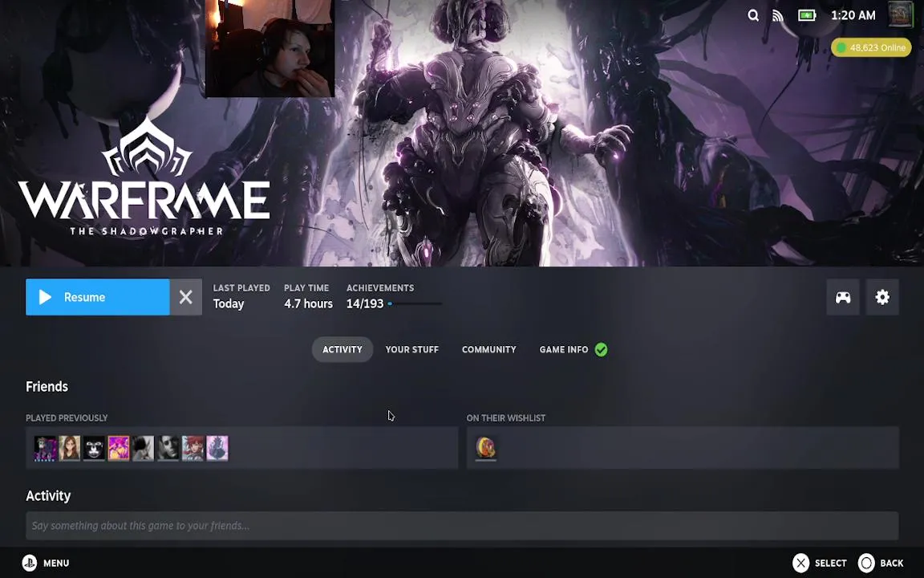Click the achievements progress bar

click(414, 303)
